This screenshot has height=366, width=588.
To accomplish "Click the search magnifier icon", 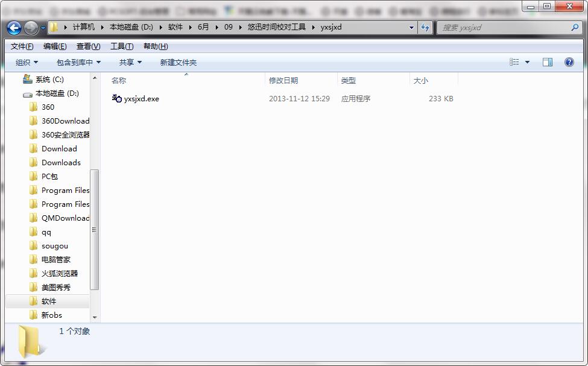I will coord(575,27).
